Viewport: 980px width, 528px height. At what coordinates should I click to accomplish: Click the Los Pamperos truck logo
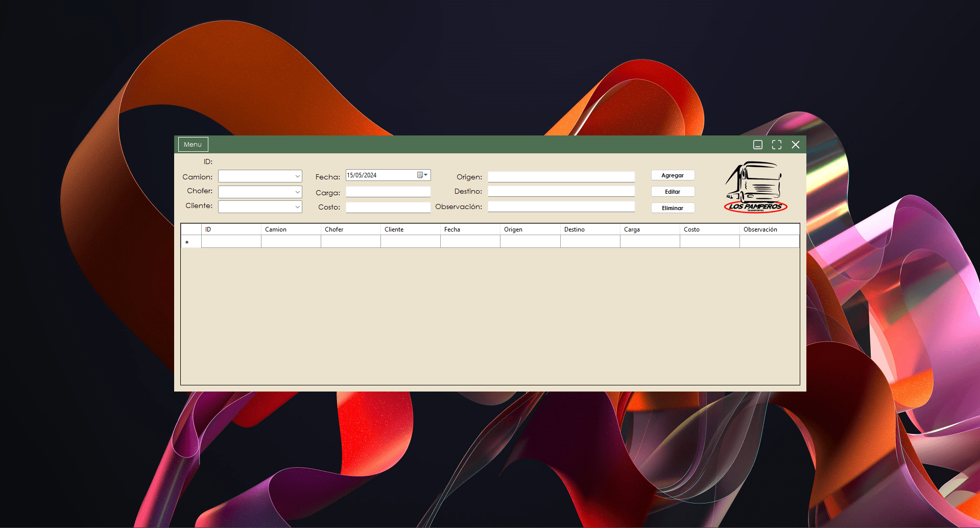pyautogui.click(x=755, y=187)
